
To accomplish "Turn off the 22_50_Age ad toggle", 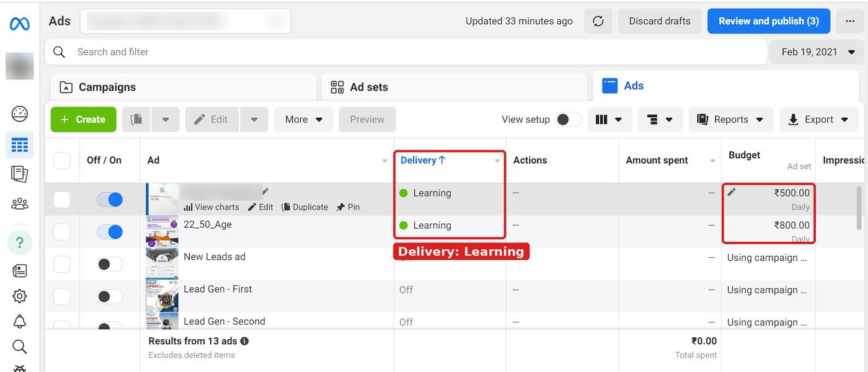I will point(110,232).
